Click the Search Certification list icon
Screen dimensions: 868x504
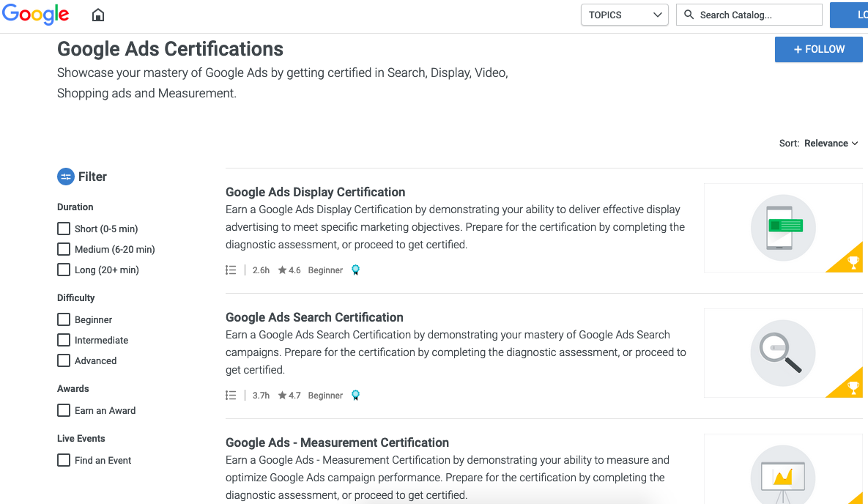point(231,395)
